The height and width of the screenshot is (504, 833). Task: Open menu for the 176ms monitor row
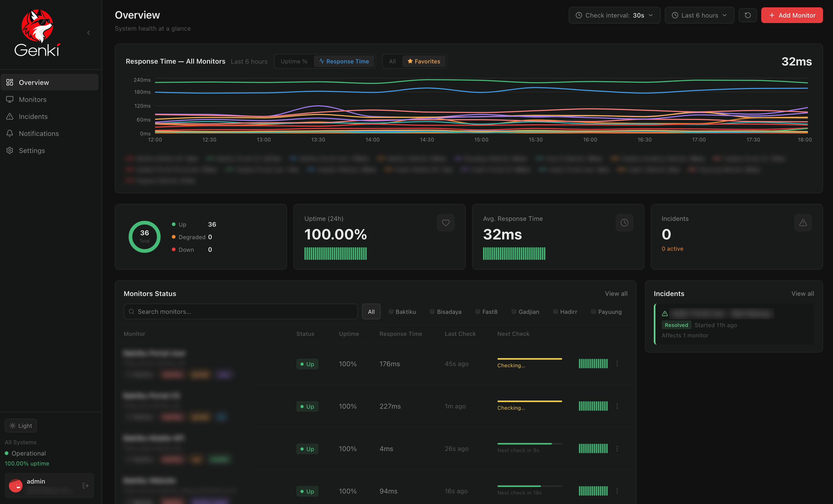[617, 364]
